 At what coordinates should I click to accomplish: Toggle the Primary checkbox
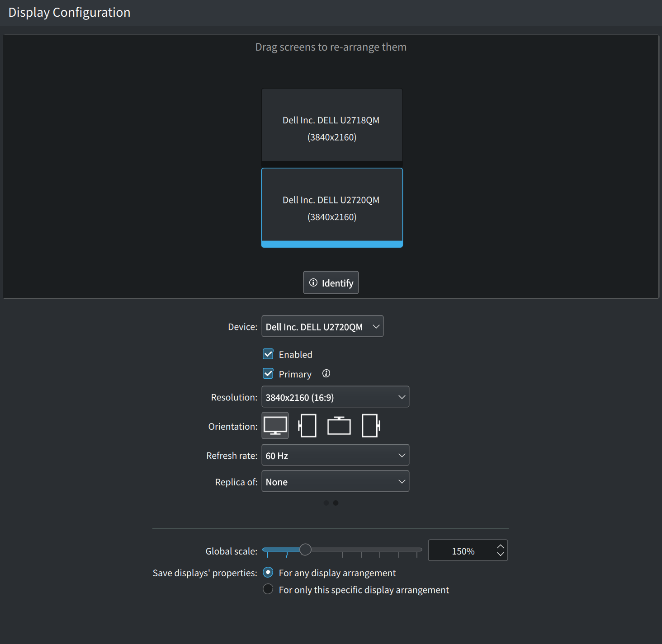click(x=268, y=374)
